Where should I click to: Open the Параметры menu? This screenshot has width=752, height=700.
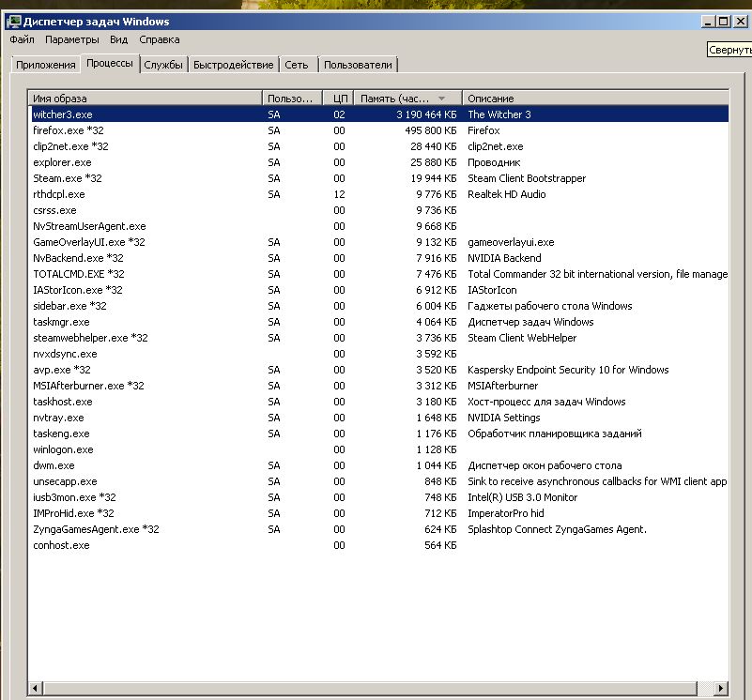click(72, 39)
